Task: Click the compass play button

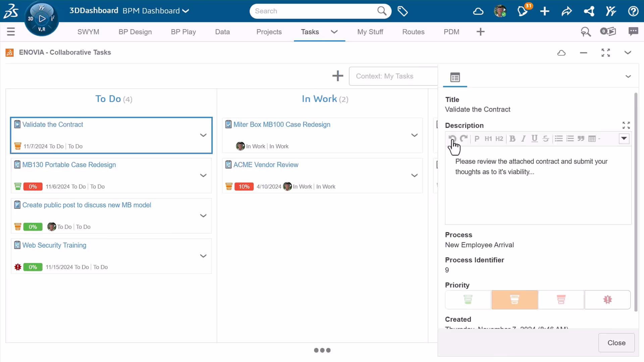Action: [x=42, y=19]
